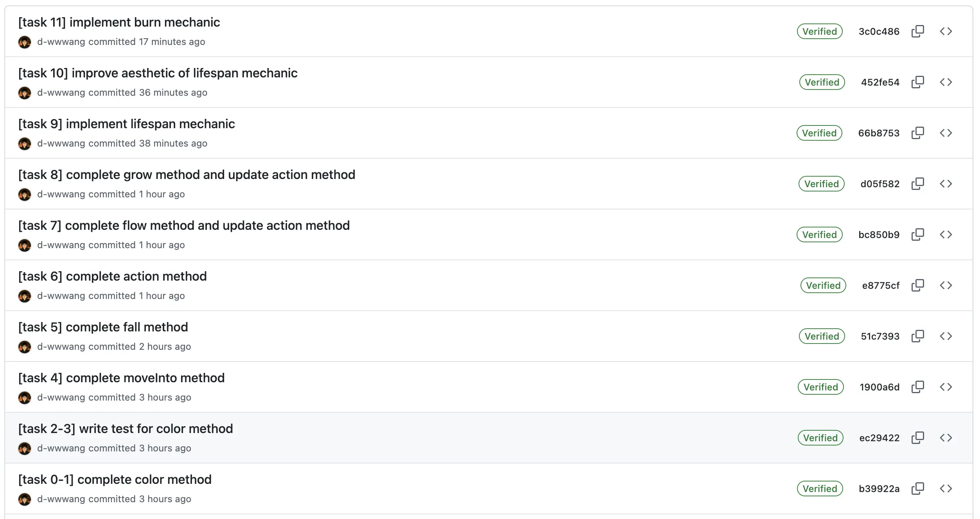The height and width of the screenshot is (519, 980).
Task: Open code view for commit b39922a
Action: pos(947,488)
